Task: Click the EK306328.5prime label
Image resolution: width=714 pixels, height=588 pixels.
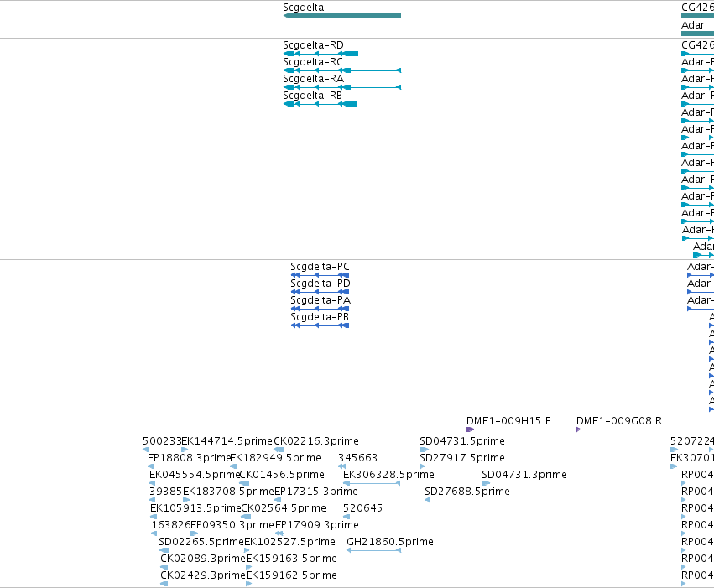Action: 388,475
